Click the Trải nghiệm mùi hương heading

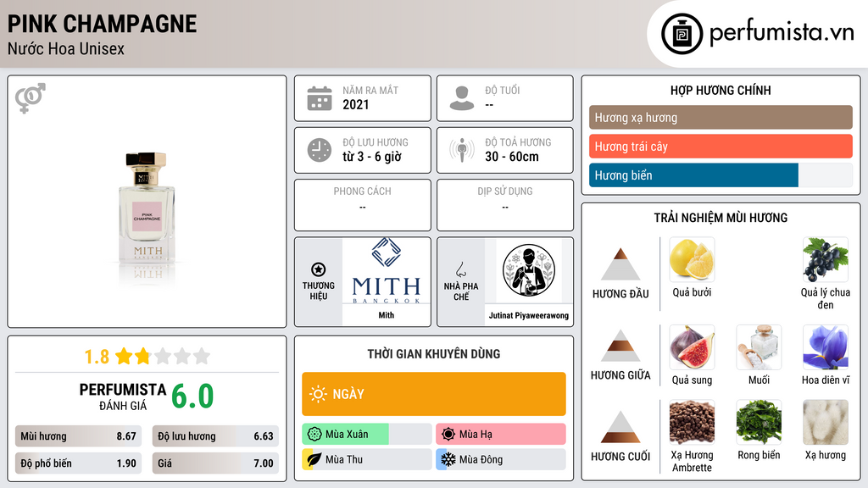pyautogui.click(x=721, y=218)
